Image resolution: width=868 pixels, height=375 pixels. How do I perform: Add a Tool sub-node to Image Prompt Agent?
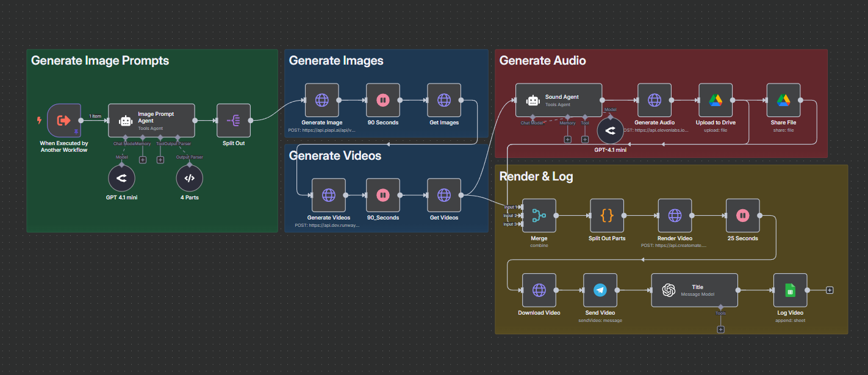pos(160,160)
